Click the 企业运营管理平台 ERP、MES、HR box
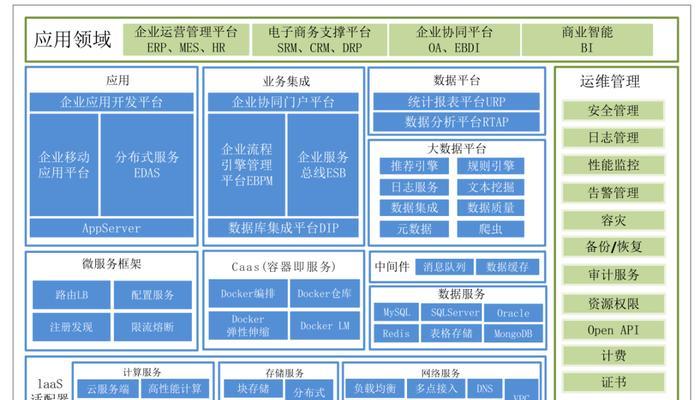 (186, 40)
